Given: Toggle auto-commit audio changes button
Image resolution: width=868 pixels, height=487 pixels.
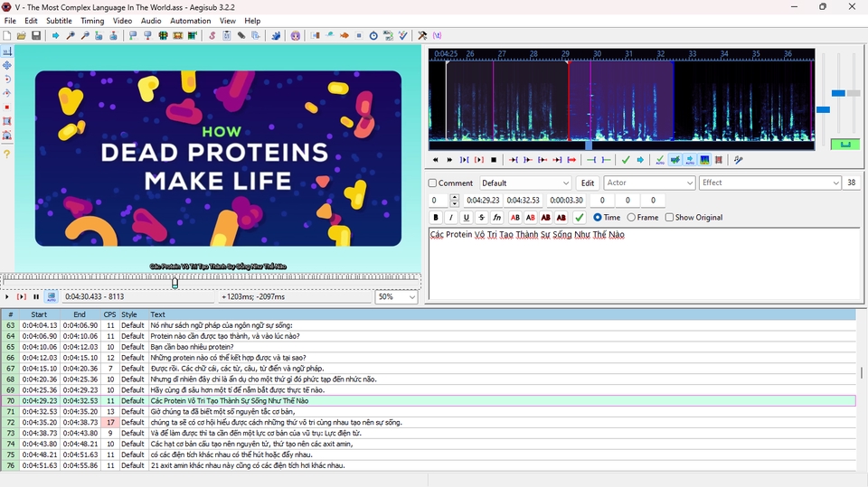Looking at the screenshot, I should [x=660, y=160].
